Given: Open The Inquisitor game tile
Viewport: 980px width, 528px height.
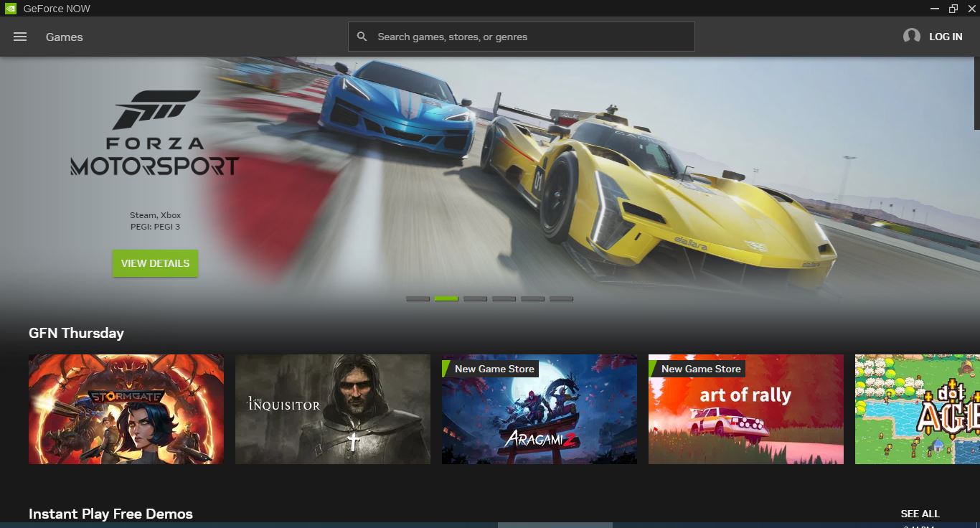Looking at the screenshot, I should click(x=333, y=409).
